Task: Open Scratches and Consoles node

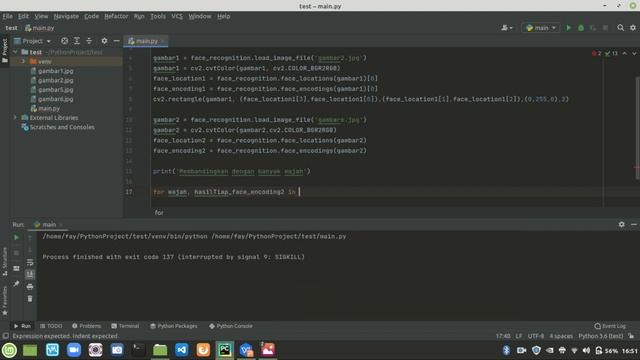Action: click(58, 127)
